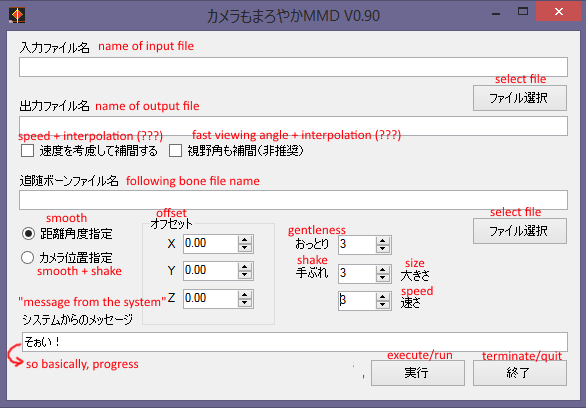The width and height of the screenshot is (586, 408).
Task: Click the 速さ label
Action: point(411,303)
